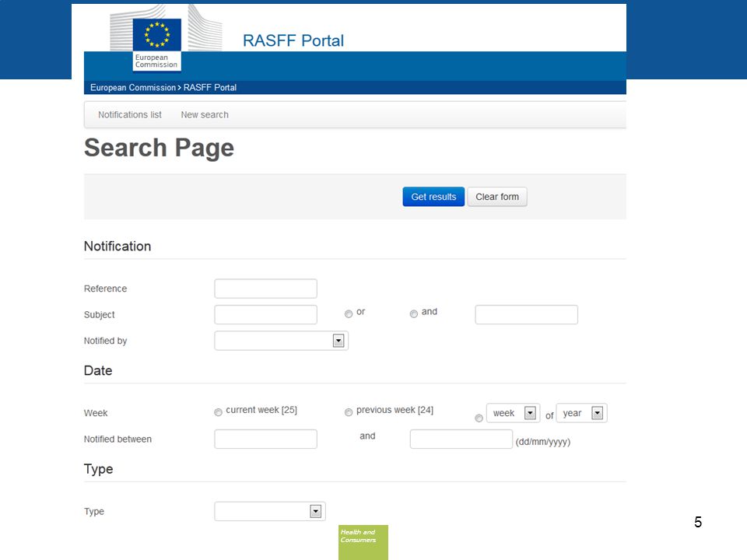Click the Week label
This screenshot has height=560, width=747.
[96, 413]
